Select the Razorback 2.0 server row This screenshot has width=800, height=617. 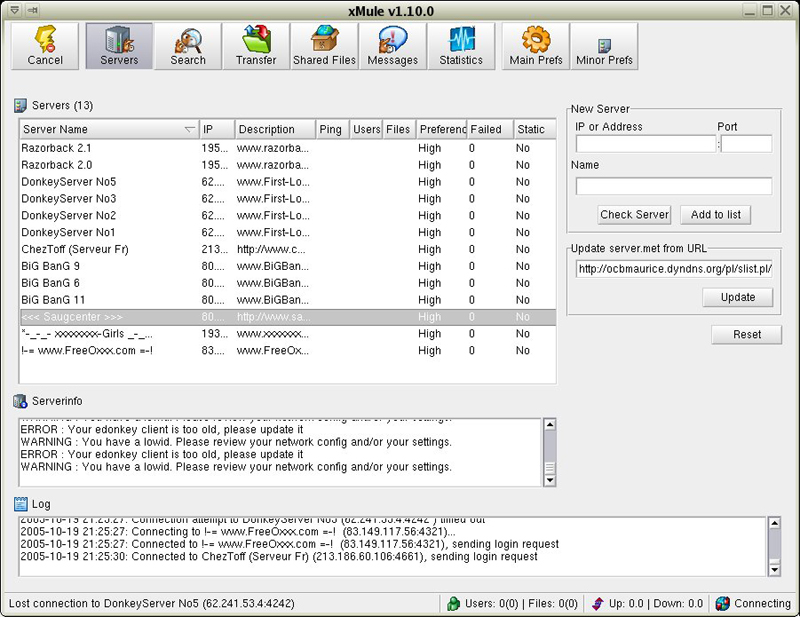point(288,165)
